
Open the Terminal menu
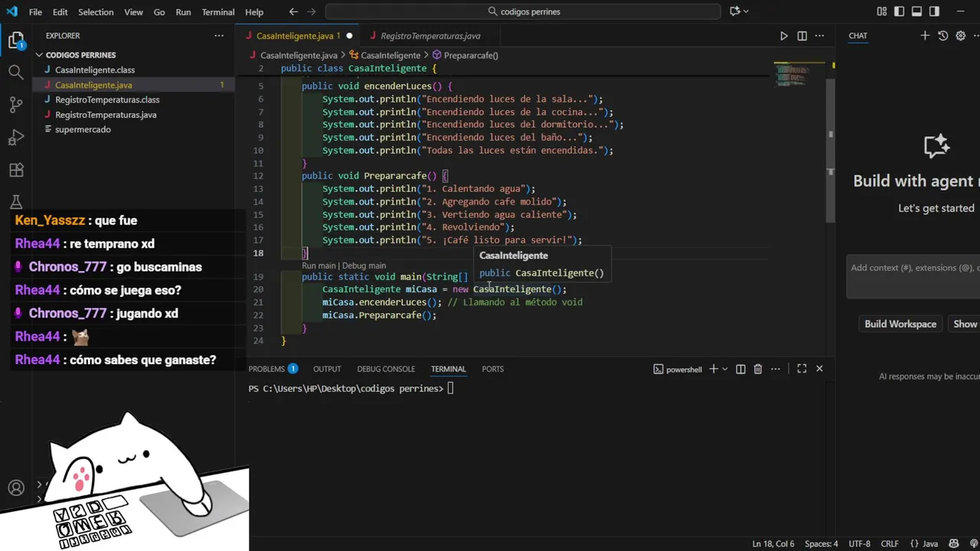(218, 12)
